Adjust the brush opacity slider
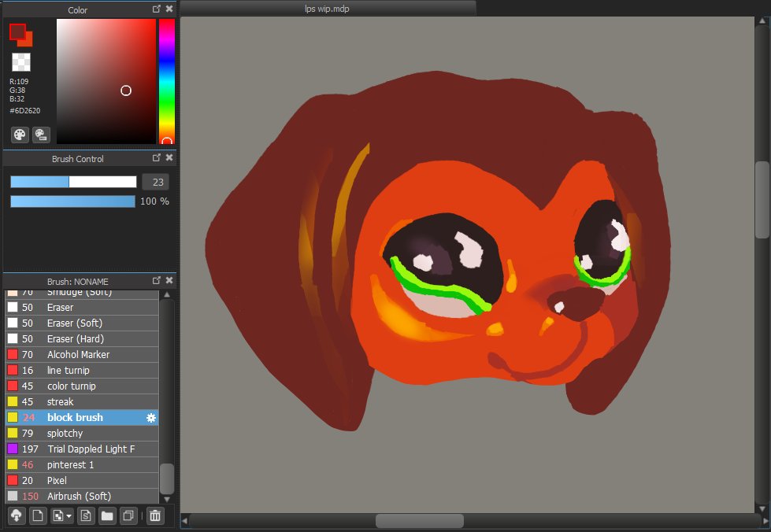Image resolution: width=771 pixels, height=532 pixels. coord(72,201)
